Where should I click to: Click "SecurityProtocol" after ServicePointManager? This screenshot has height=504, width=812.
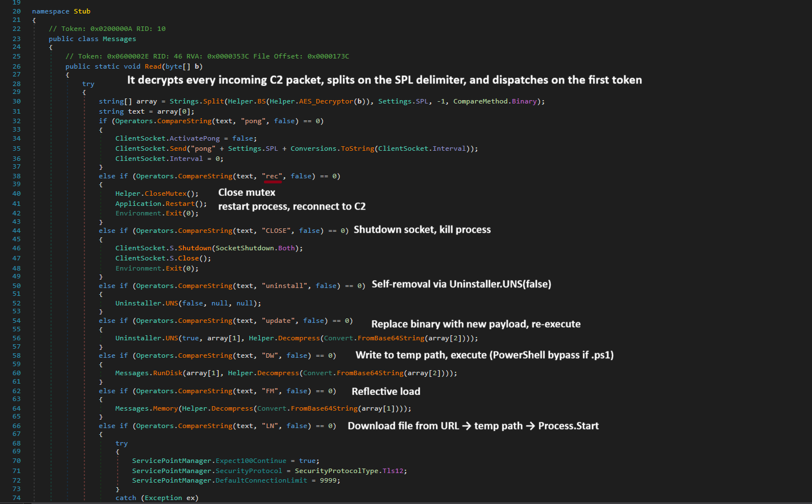pyautogui.click(x=249, y=471)
